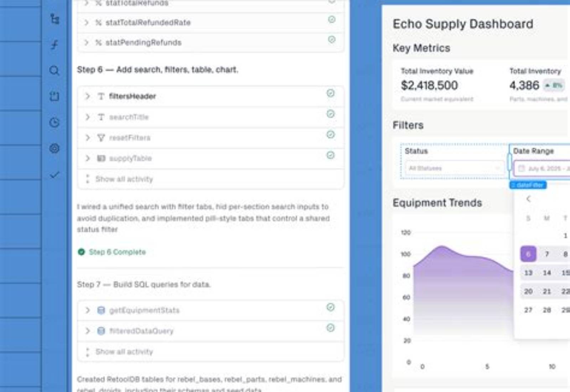Show all activity under Step 6
Image resolution: width=570 pixels, height=392 pixels.
click(124, 179)
